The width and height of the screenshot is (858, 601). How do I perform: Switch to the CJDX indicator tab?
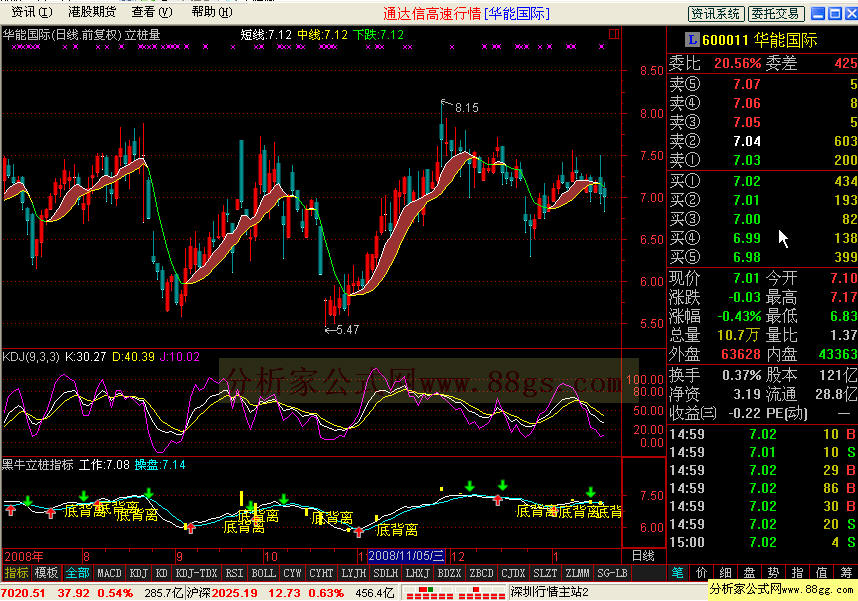click(x=513, y=573)
